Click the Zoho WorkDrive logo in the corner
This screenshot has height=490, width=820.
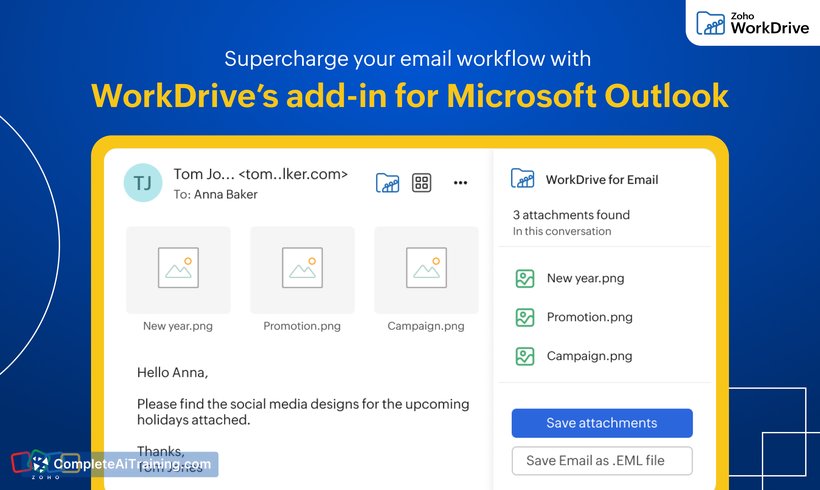point(753,23)
